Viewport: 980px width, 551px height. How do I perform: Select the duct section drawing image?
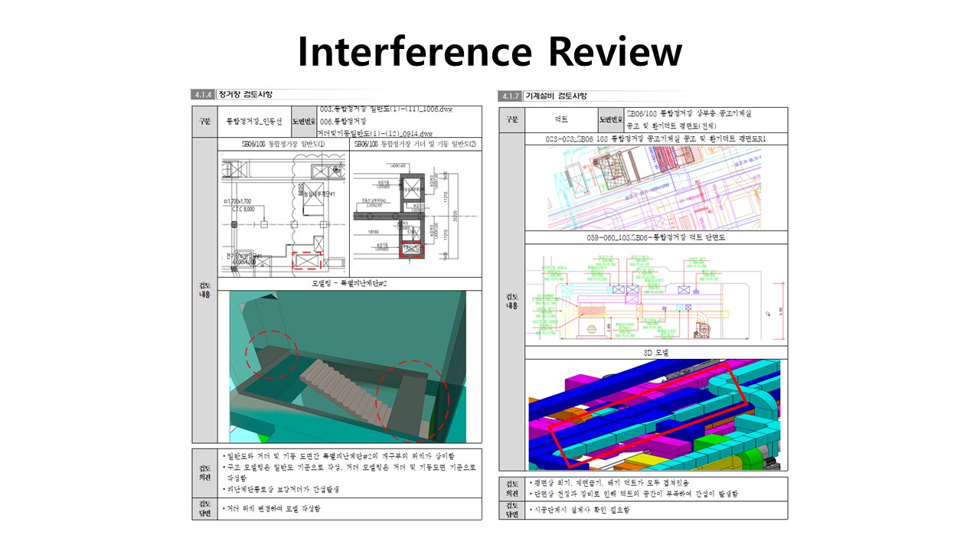656,295
